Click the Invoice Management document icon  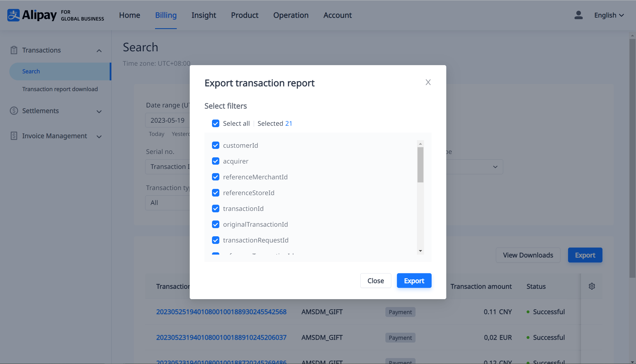point(14,136)
